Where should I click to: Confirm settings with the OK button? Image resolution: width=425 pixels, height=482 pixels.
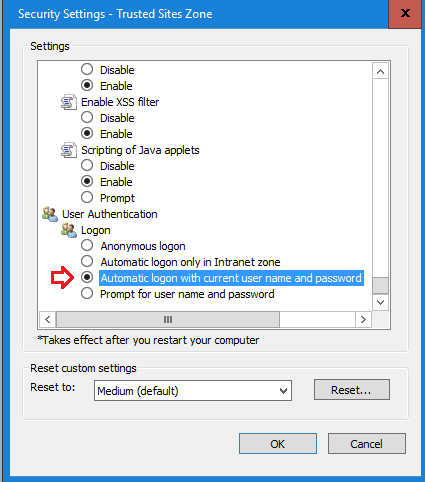(x=278, y=444)
